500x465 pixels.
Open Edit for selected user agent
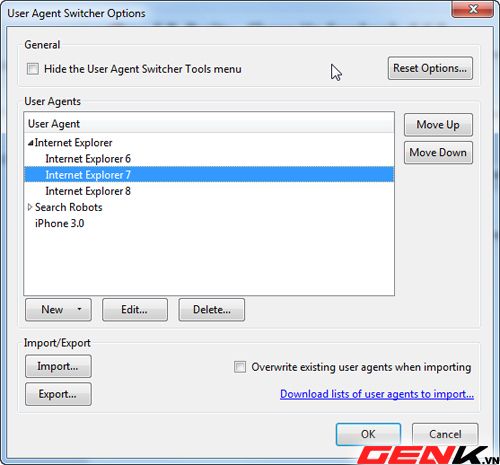coord(135,310)
